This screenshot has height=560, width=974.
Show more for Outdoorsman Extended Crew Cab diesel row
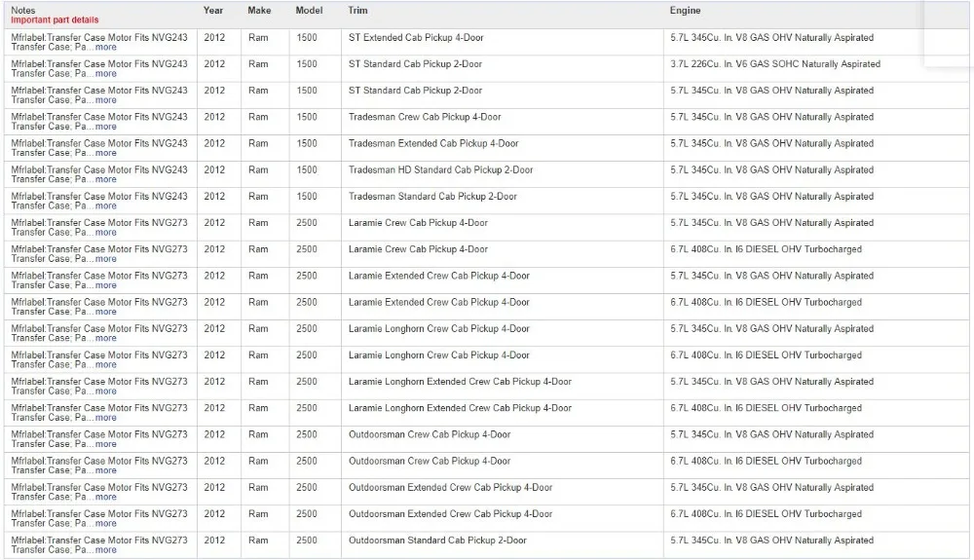pos(105,523)
